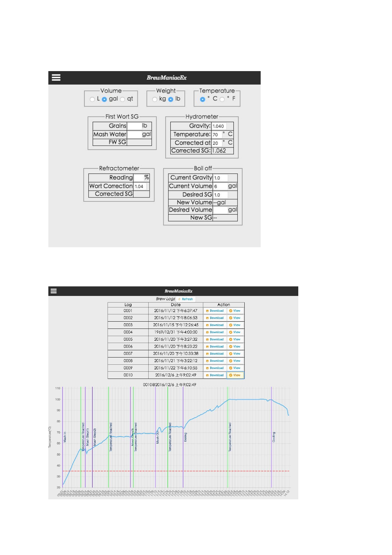The width and height of the screenshot is (392, 555).
Task: View log 0007
Action: tap(235, 354)
